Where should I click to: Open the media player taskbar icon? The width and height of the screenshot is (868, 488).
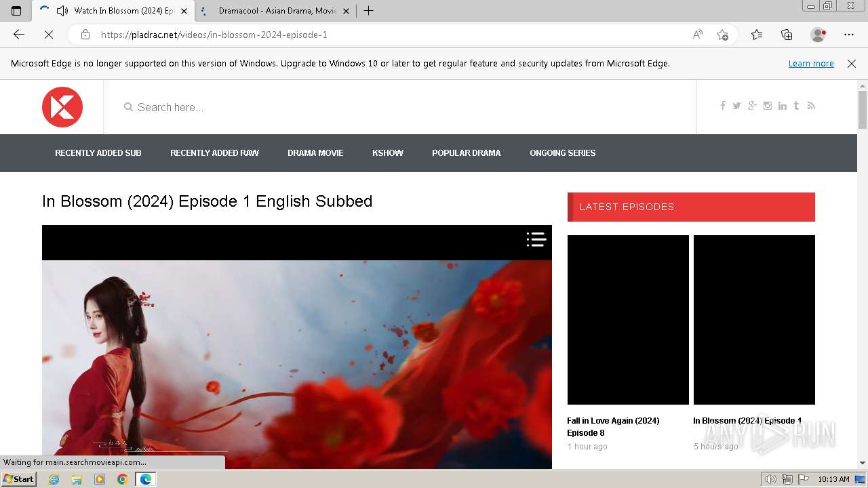point(100,479)
